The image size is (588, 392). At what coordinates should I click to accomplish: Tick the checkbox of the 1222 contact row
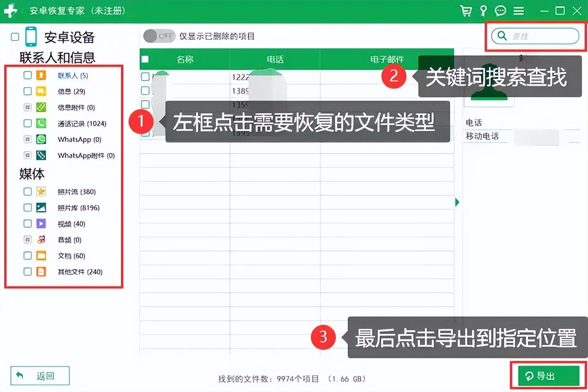145,77
